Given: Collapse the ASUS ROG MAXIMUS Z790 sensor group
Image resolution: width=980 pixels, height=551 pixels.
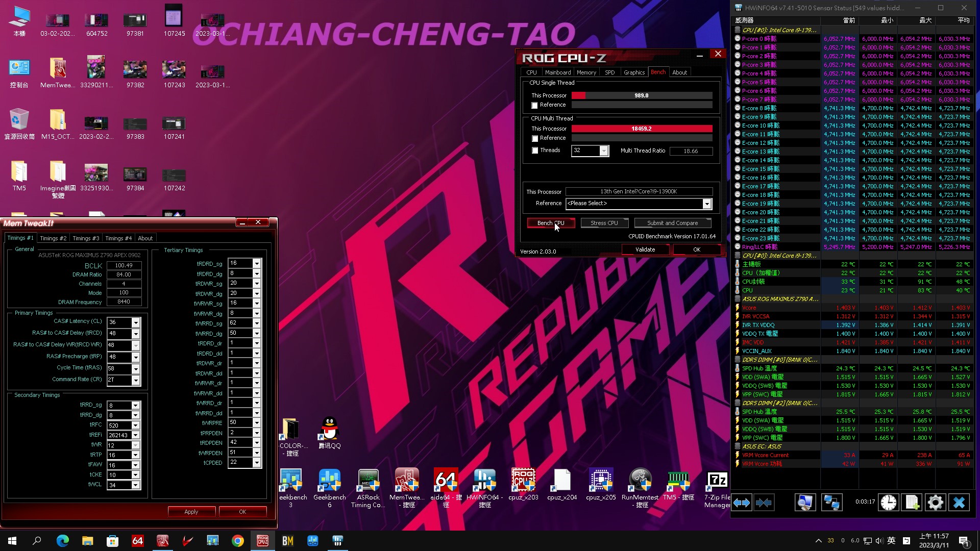Looking at the screenshot, I should click(x=737, y=299).
